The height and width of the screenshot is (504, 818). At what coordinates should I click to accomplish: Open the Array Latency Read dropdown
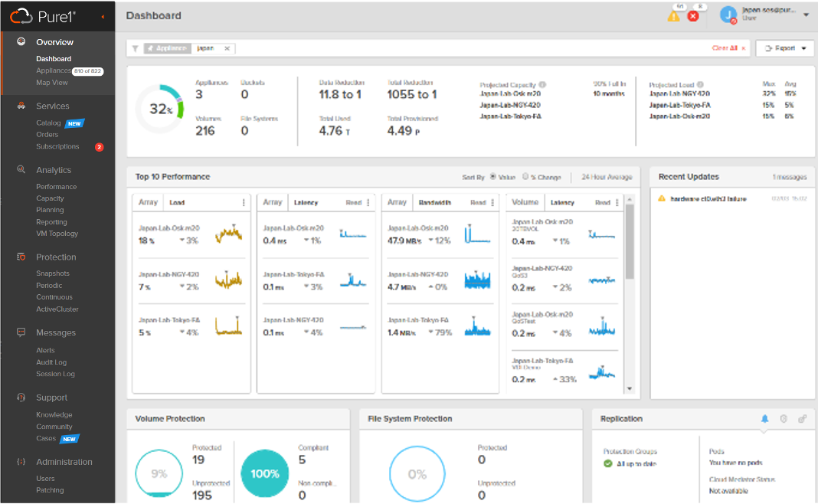click(x=354, y=202)
